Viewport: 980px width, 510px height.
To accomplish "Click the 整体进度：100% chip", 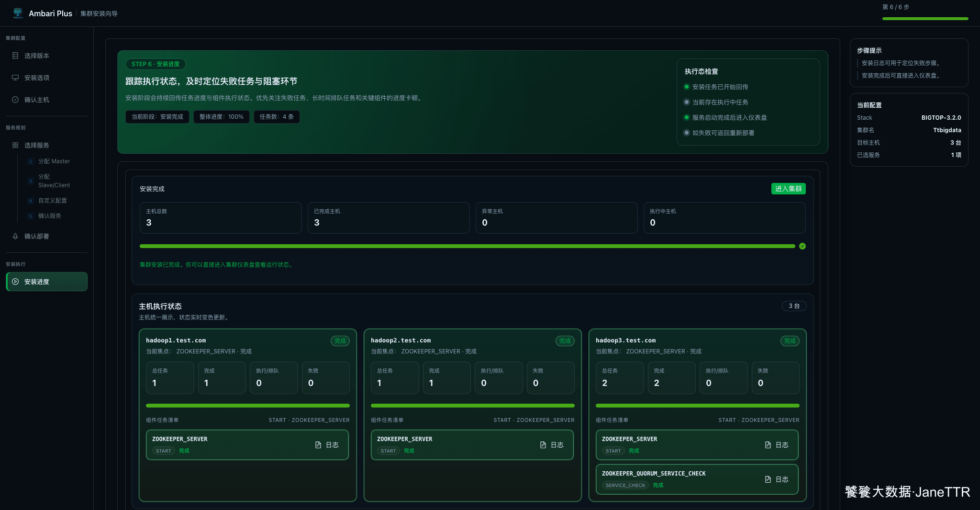I will 221,117.
